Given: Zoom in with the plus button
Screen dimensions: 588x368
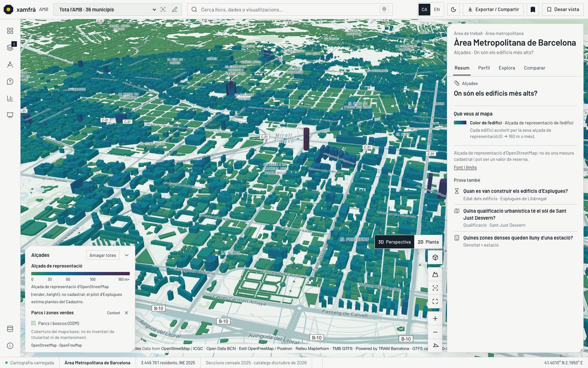Looking at the screenshot, I should [x=435, y=319].
